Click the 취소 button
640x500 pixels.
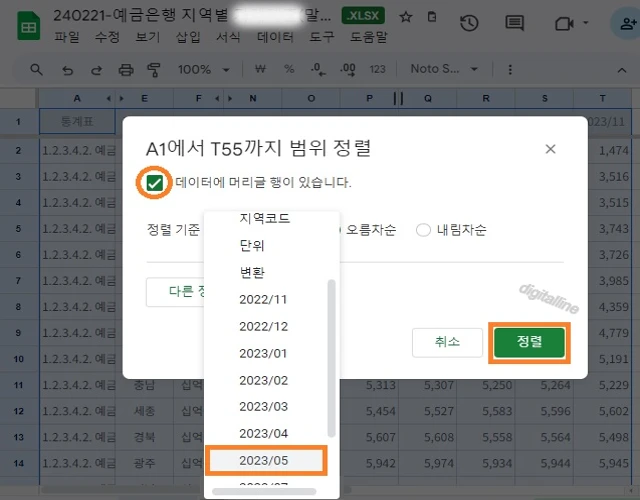(x=447, y=342)
